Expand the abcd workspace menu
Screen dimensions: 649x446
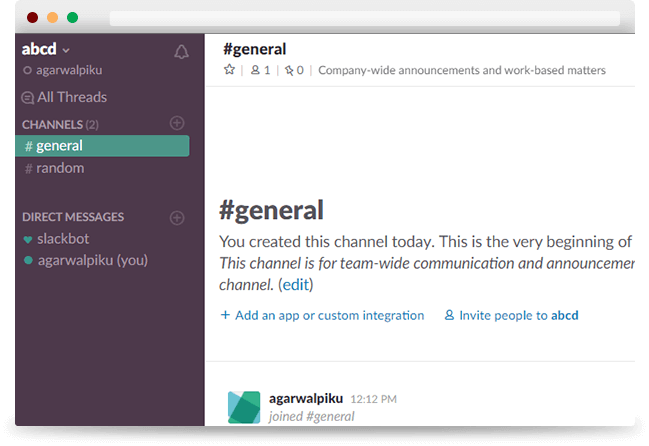tap(46, 49)
